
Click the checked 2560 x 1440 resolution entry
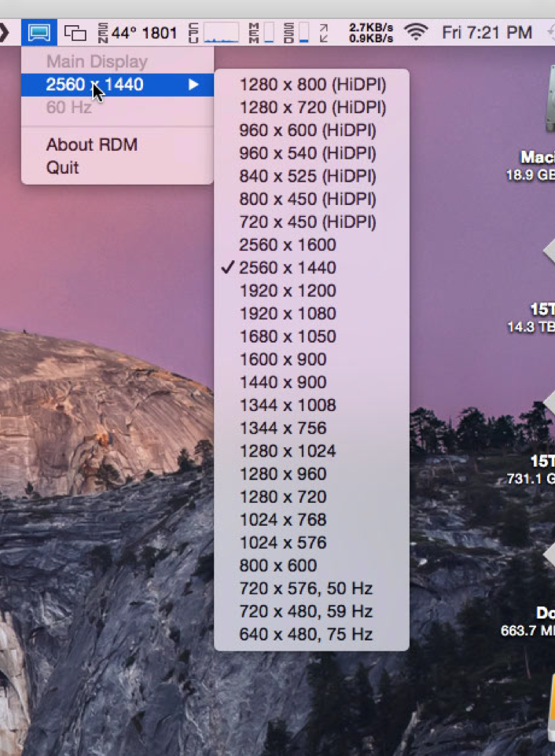point(312,268)
